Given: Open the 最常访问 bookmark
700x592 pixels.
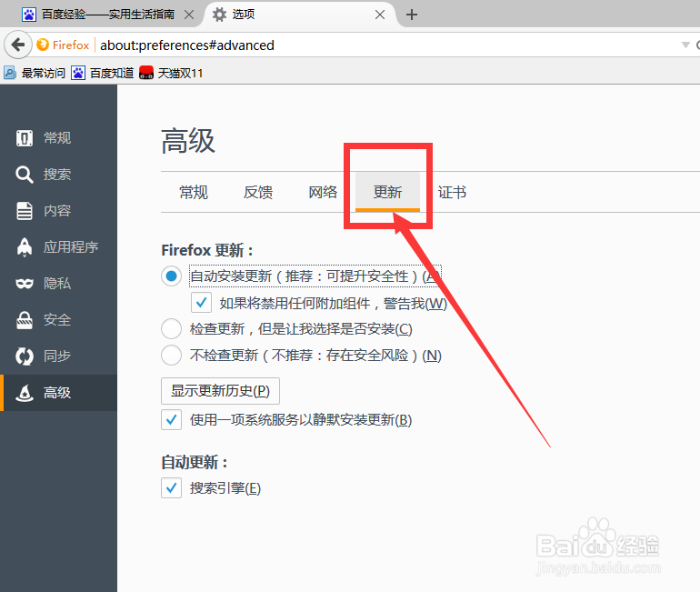Looking at the screenshot, I should tap(35, 73).
